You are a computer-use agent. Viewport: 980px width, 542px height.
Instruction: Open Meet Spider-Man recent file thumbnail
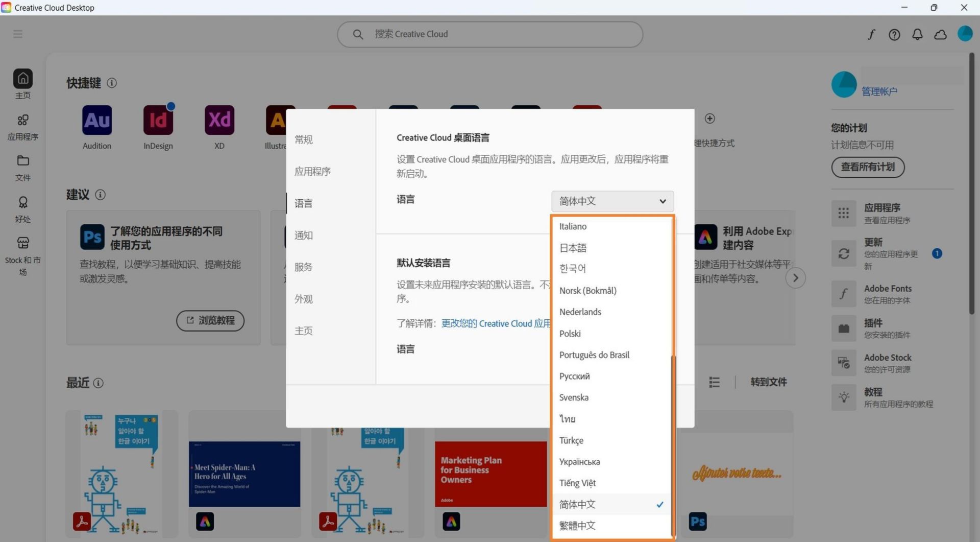(x=244, y=474)
